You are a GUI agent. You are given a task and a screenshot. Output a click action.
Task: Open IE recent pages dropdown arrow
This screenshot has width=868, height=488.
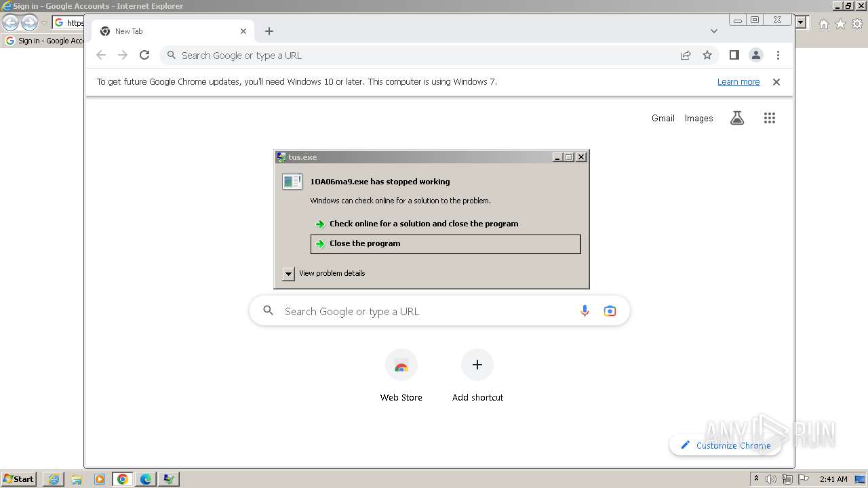point(45,23)
